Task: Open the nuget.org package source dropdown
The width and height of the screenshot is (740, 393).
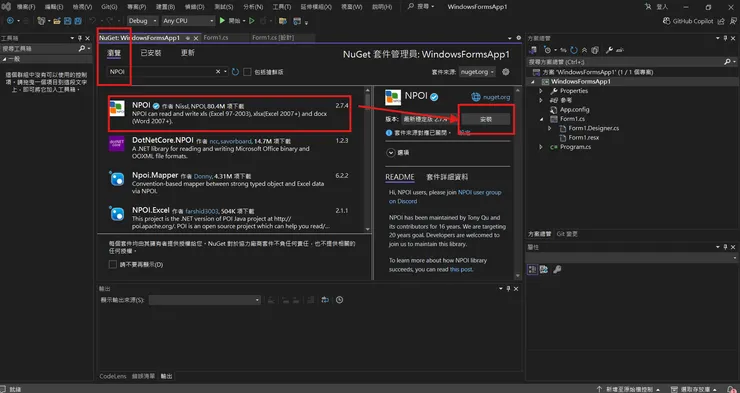Action: click(477, 72)
